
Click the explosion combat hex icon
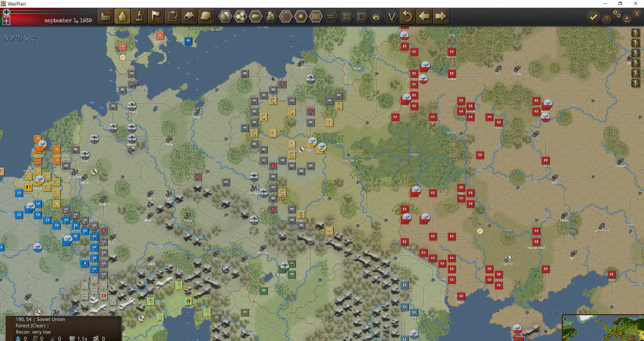[x=377, y=16]
